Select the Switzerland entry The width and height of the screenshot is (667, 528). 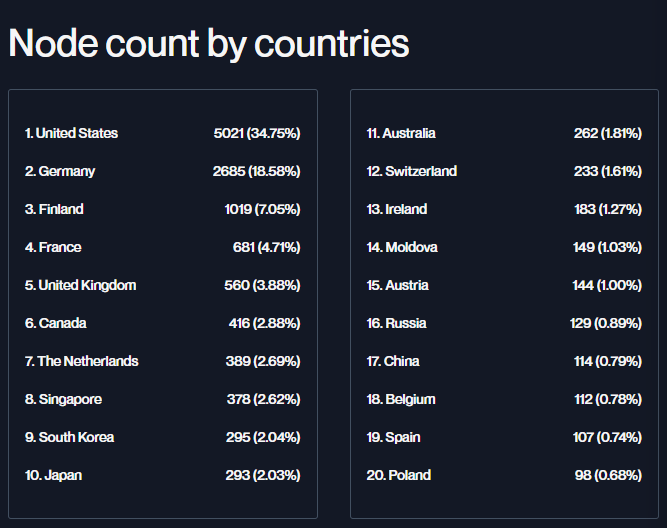pos(412,171)
